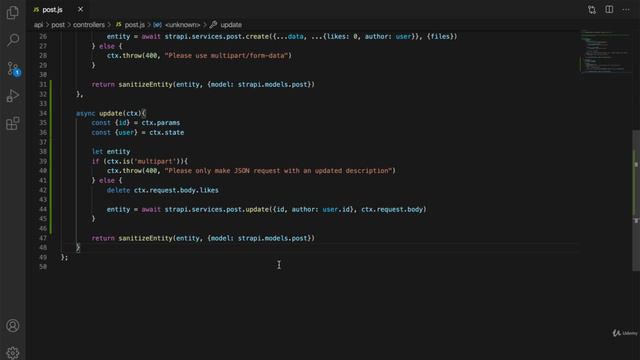Click the post breadcrumb folder
Viewport: 640px width, 360px height.
[x=58, y=25]
